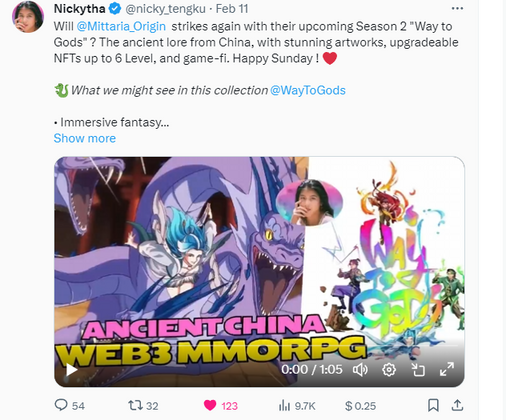Share tweet using the upload arrow icon
Image resolution: width=506 pixels, height=420 pixels.
[457, 405]
